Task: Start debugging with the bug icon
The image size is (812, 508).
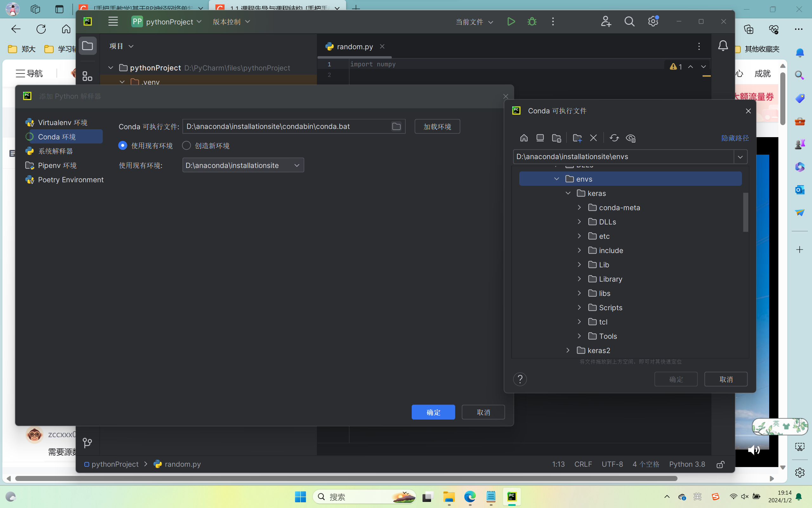Action: [532, 22]
